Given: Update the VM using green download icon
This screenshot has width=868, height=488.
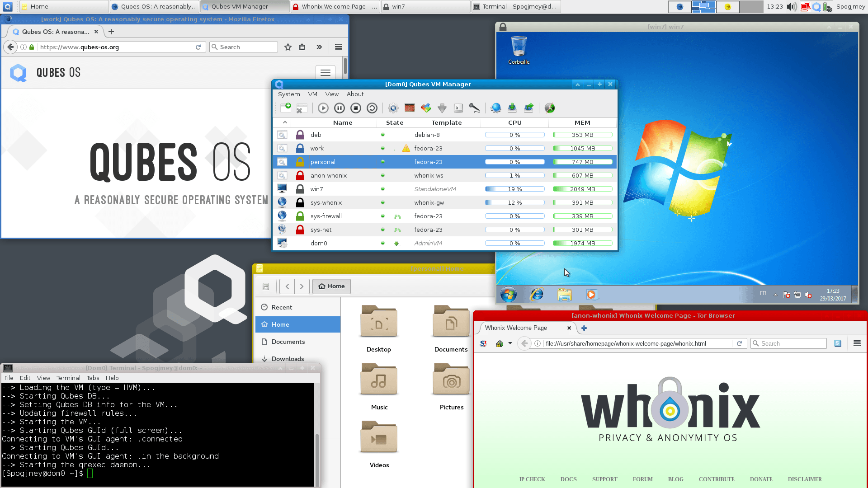Looking at the screenshot, I should pyautogui.click(x=512, y=108).
